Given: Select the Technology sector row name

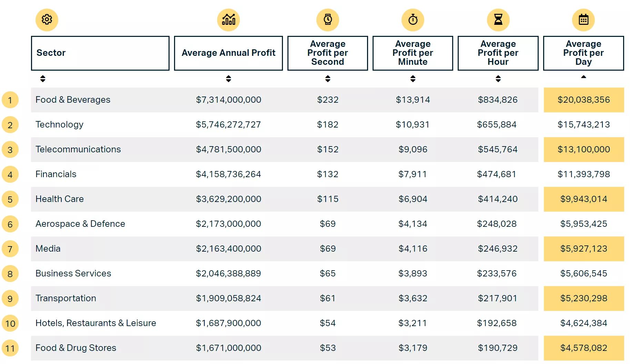Looking at the screenshot, I should tap(60, 124).
